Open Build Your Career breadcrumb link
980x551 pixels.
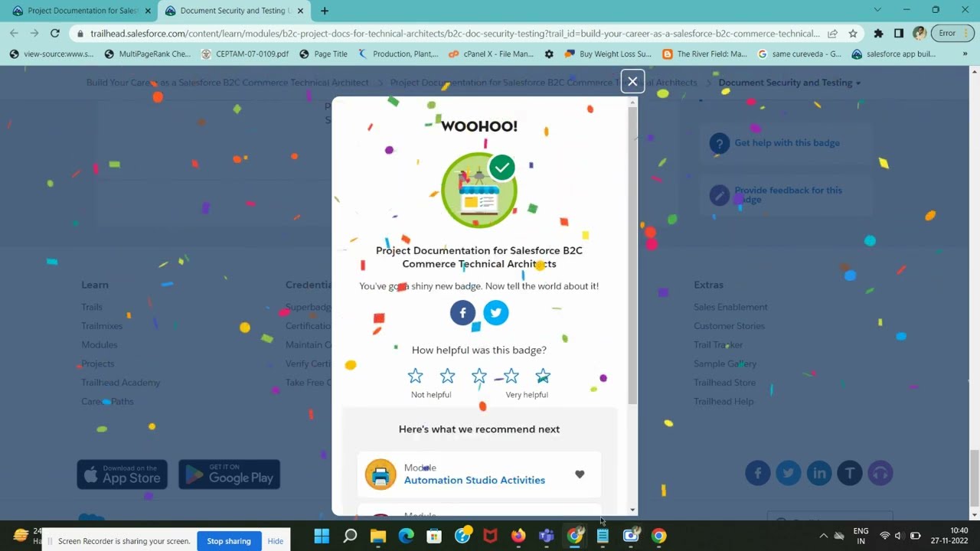point(227,83)
